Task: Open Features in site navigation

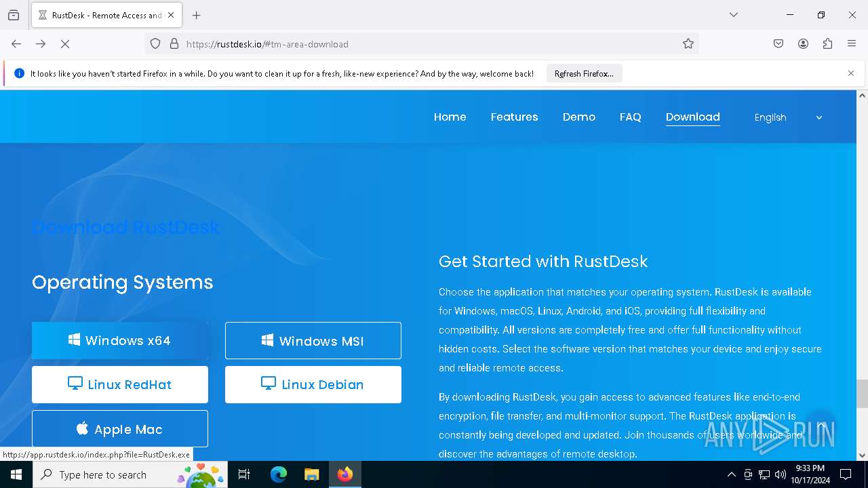Action: coord(514,117)
